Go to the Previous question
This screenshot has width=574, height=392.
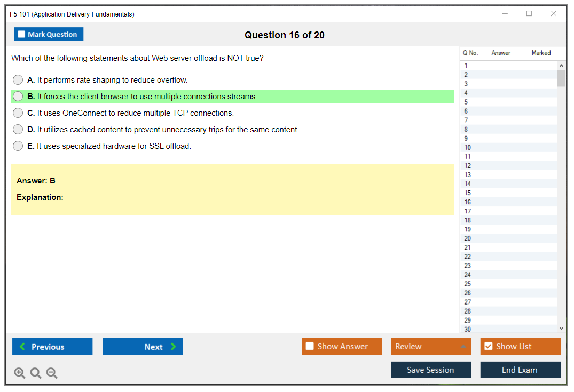coord(52,347)
